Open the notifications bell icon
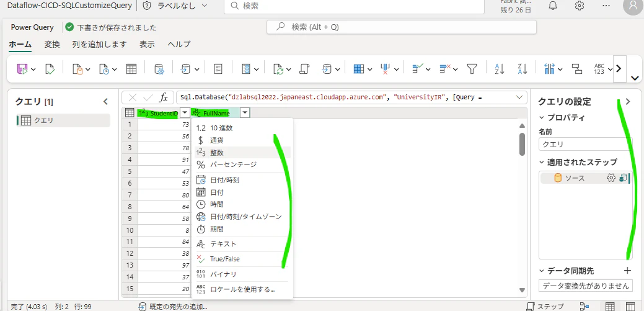 click(x=553, y=6)
